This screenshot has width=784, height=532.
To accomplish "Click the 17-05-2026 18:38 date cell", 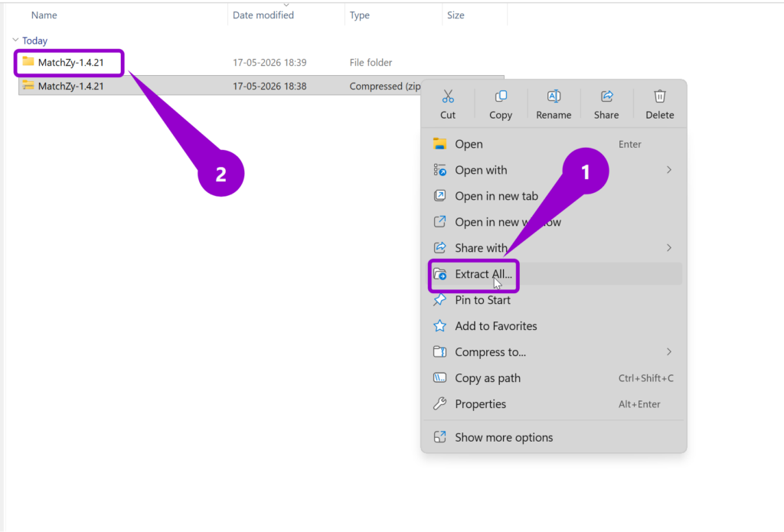I will [x=269, y=86].
